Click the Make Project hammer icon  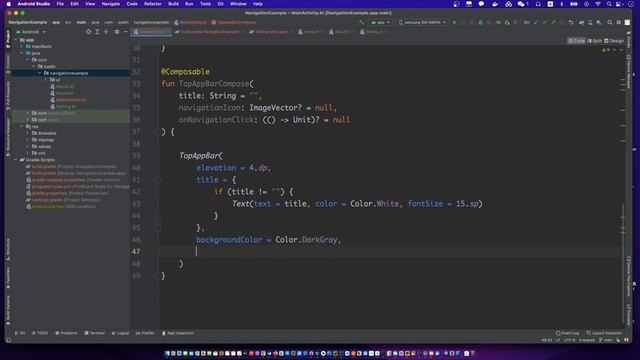coord(362,22)
